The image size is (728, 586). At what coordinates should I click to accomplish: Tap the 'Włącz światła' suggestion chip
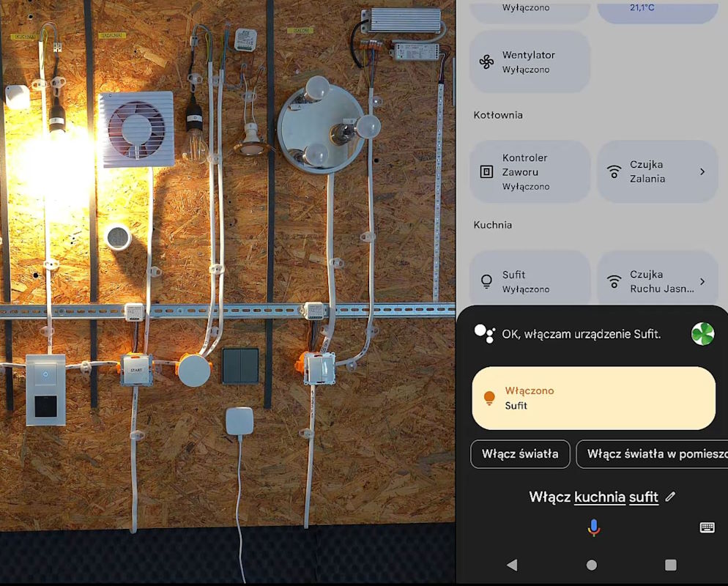[x=520, y=454]
